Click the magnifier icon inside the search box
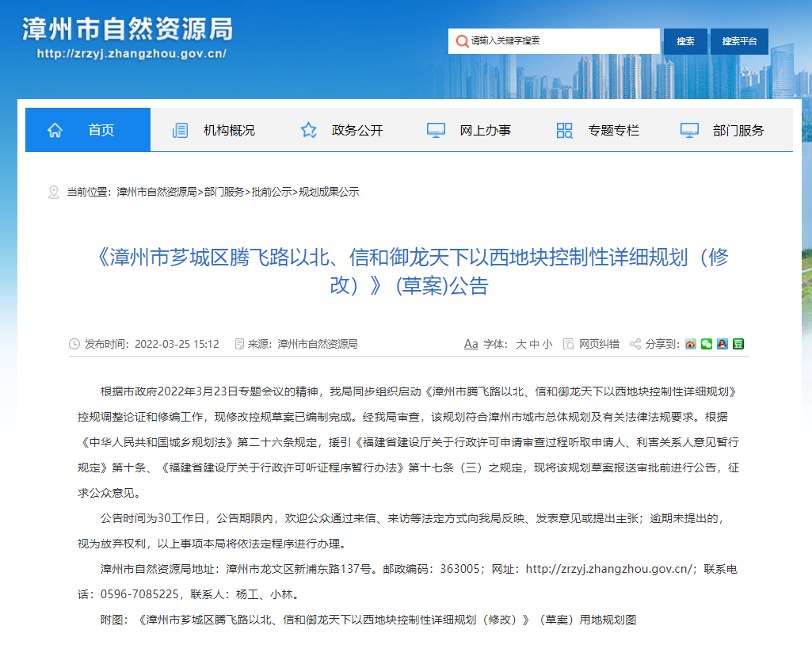The width and height of the screenshot is (812, 645). [462, 40]
